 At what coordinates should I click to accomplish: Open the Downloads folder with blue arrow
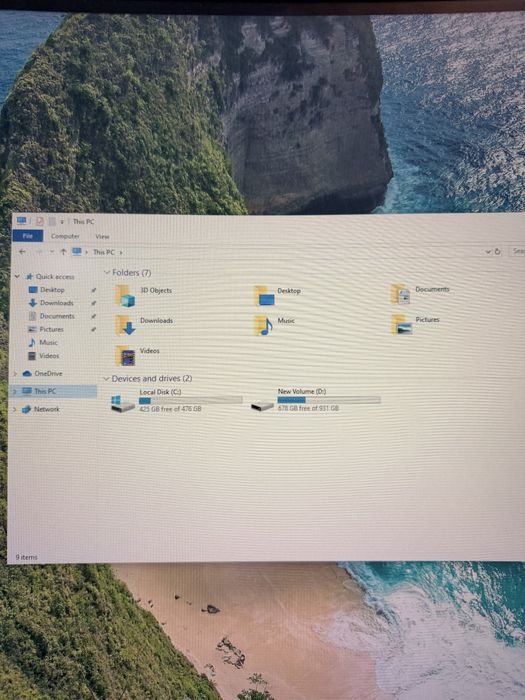click(125, 325)
